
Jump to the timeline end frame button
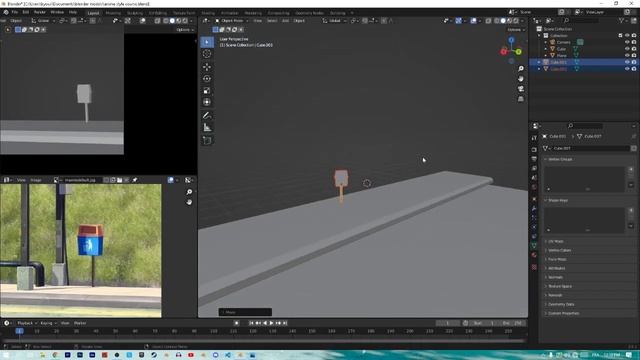[x=285, y=323]
